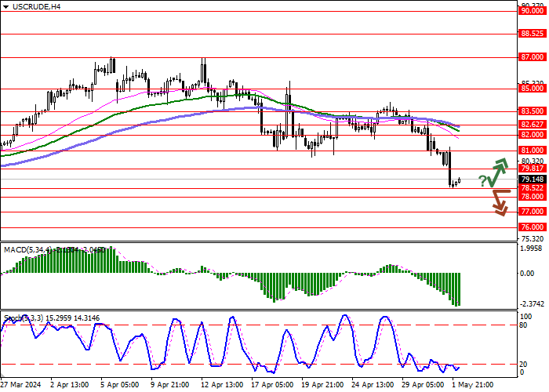Click the 83.500 price level label
This screenshot has width=549, height=392.
click(533, 111)
